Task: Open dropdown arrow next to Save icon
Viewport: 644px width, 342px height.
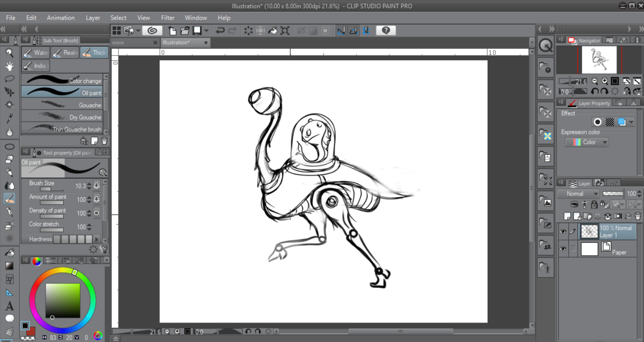Action: coord(206,31)
